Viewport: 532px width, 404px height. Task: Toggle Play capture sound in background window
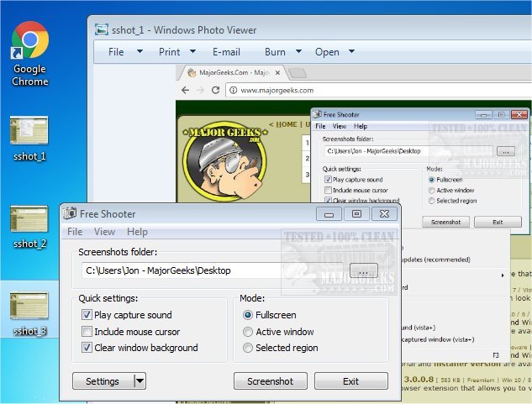pos(328,180)
